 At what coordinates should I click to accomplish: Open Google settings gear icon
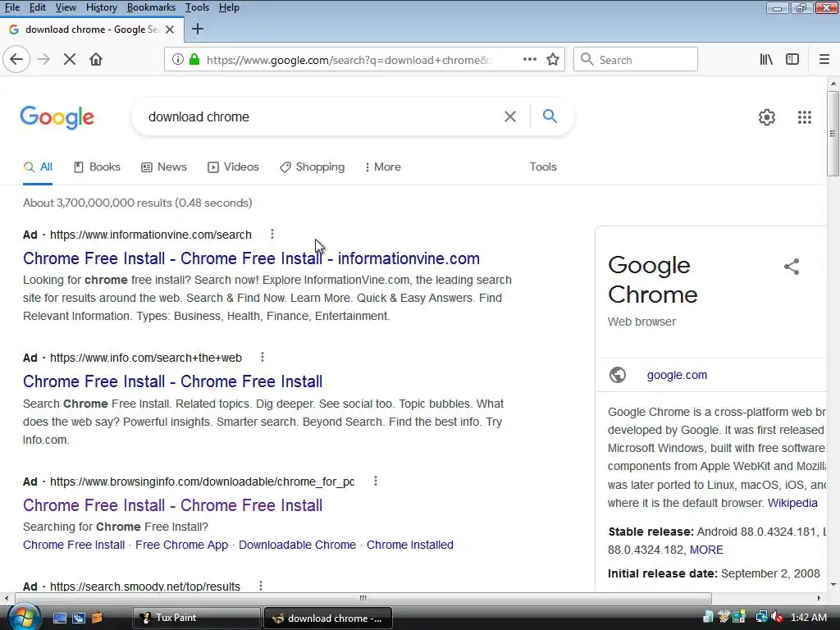tap(767, 117)
